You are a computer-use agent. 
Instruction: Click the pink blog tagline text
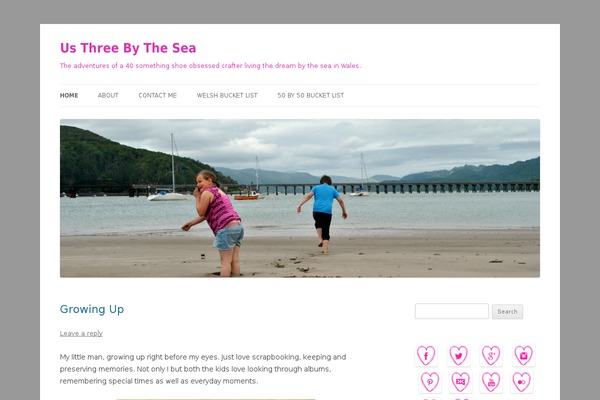[210, 66]
